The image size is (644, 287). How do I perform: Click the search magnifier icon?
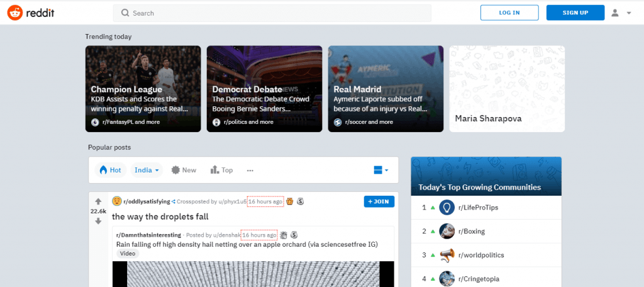[x=125, y=13]
